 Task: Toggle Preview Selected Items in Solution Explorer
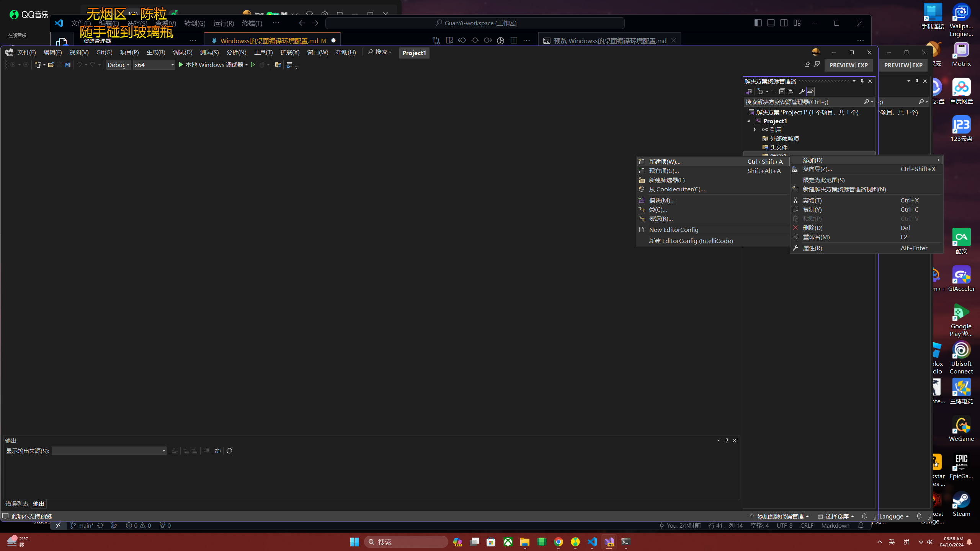[x=810, y=91]
